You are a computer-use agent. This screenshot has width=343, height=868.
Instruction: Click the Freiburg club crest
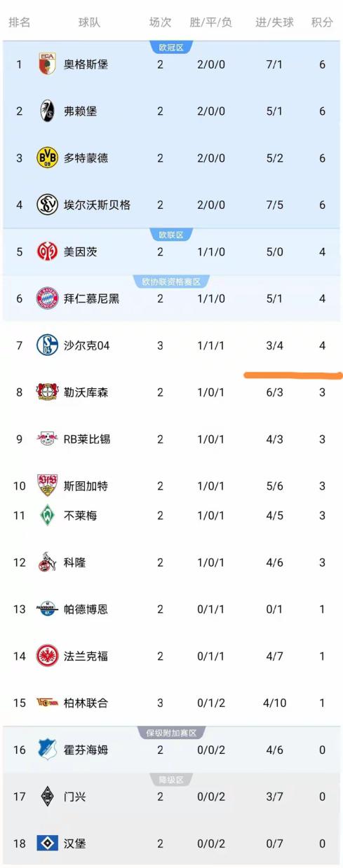click(48, 111)
